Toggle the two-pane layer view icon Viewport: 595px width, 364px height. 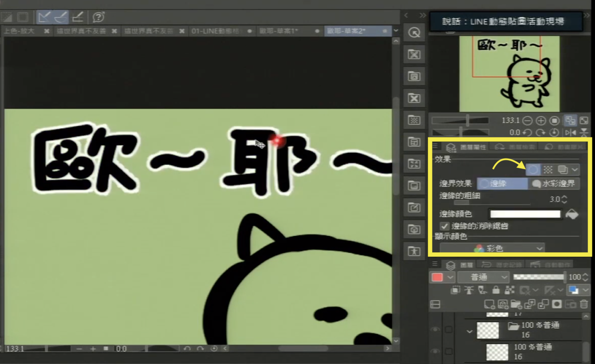(x=435, y=305)
